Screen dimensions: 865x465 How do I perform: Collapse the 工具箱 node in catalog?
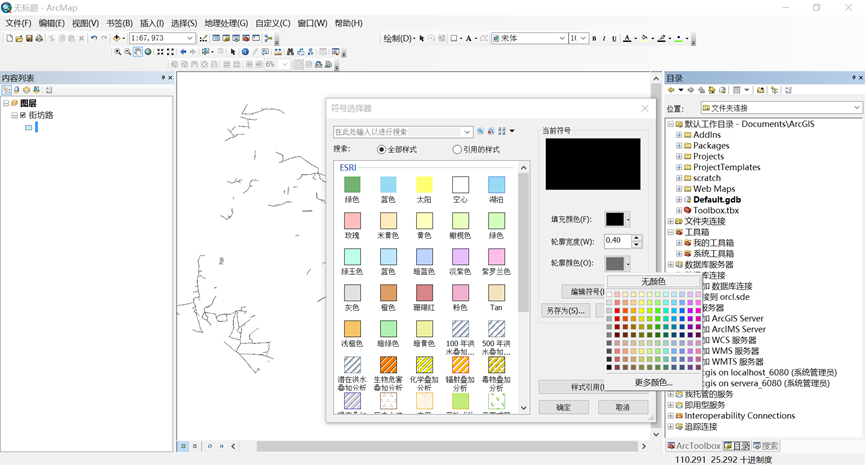pyautogui.click(x=671, y=232)
